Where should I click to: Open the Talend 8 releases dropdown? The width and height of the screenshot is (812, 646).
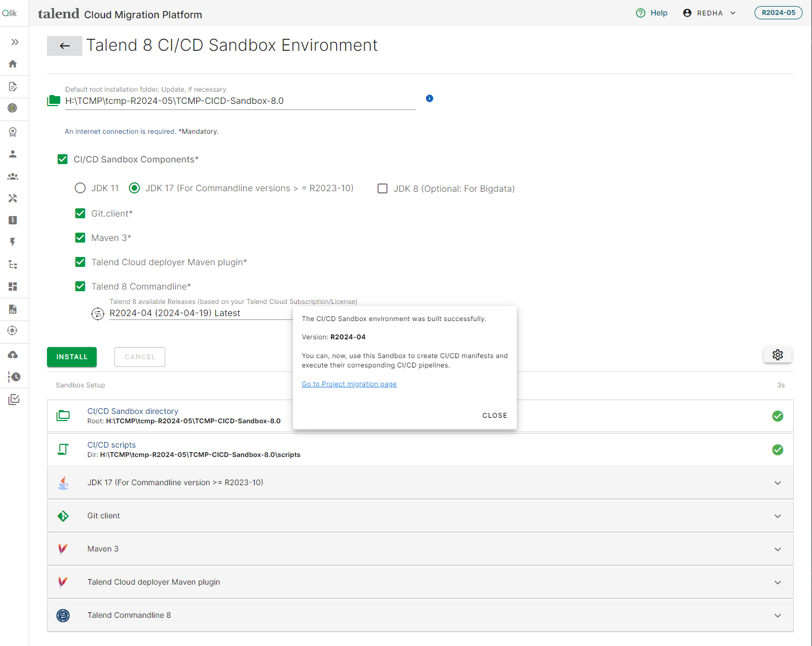click(201, 313)
